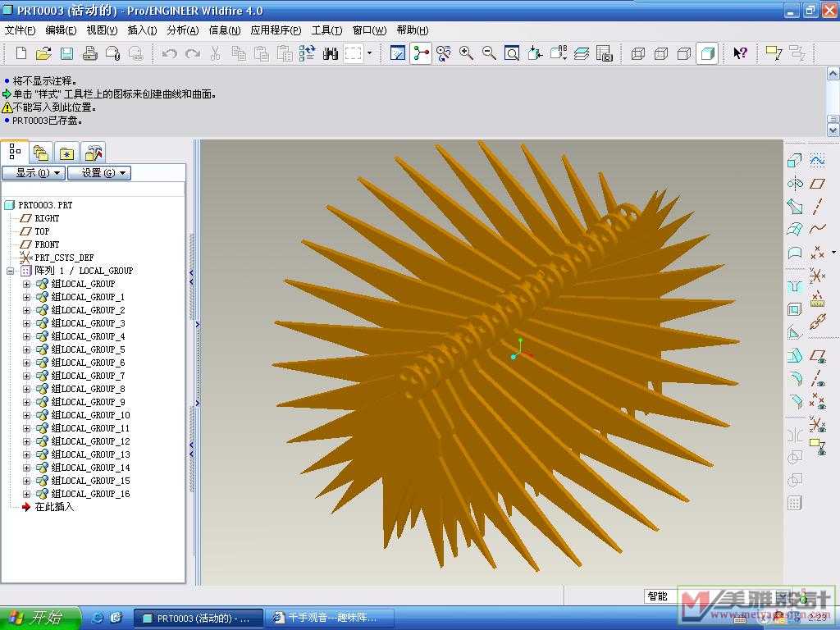Switch to 千手观音 taskbar window
The image size is (840, 630).
[x=330, y=619]
